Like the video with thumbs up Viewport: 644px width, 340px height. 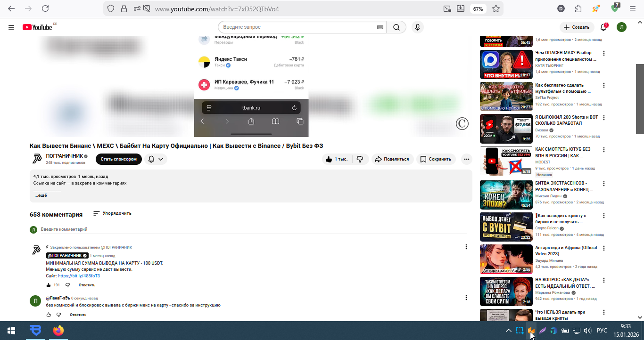337,159
